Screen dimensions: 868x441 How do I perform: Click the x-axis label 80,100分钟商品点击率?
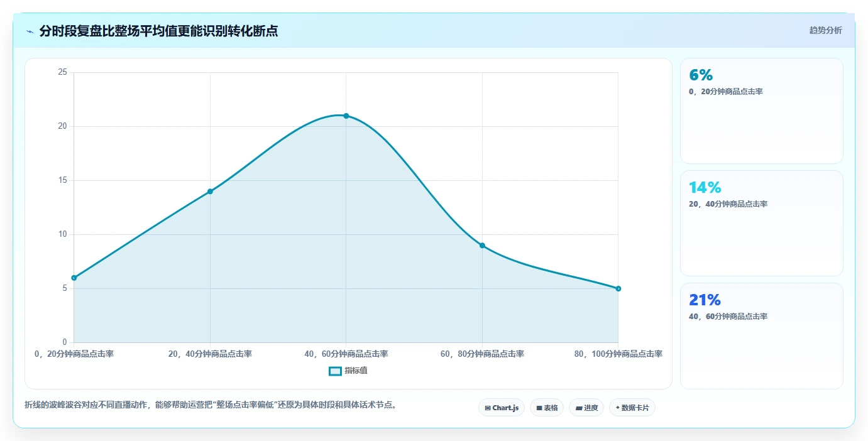coord(618,354)
